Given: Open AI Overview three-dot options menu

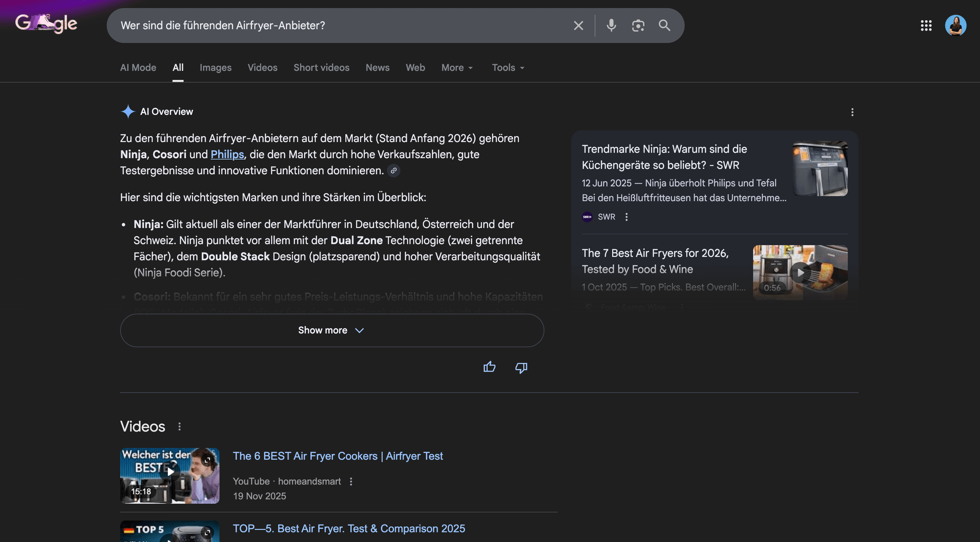Looking at the screenshot, I should 852,112.
